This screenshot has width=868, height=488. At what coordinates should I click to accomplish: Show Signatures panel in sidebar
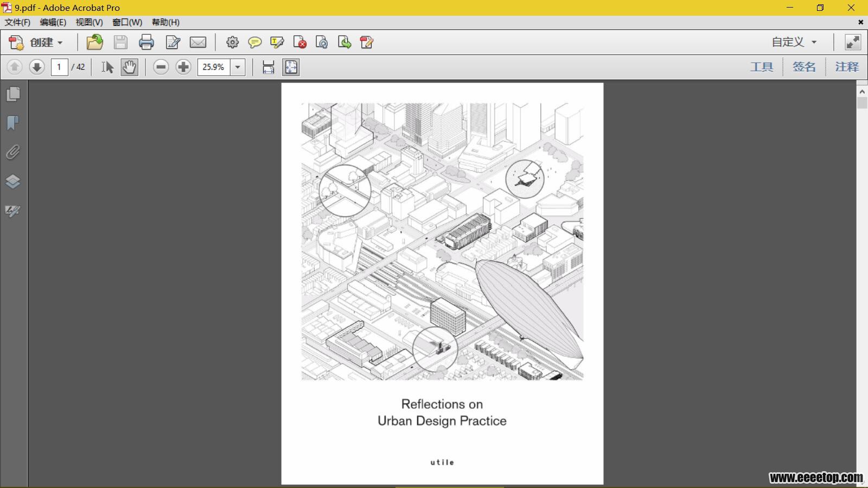13,210
